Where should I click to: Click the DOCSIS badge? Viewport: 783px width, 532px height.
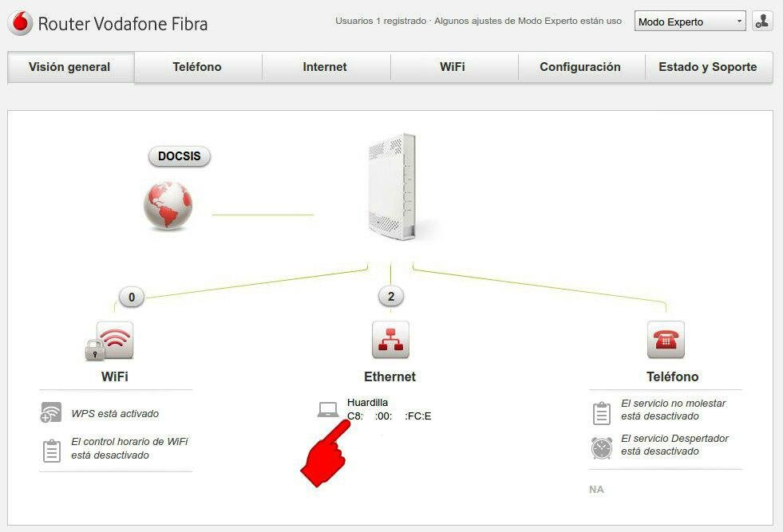(180, 156)
